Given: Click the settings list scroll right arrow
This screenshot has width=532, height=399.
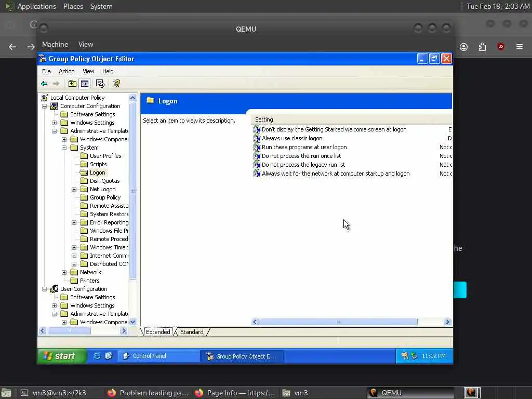Looking at the screenshot, I should click(x=447, y=322).
